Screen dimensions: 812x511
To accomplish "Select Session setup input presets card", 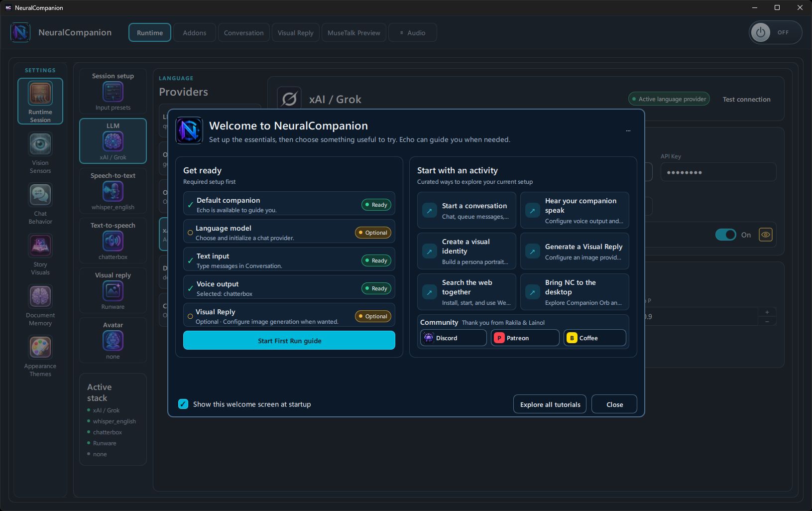I will tap(113, 91).
